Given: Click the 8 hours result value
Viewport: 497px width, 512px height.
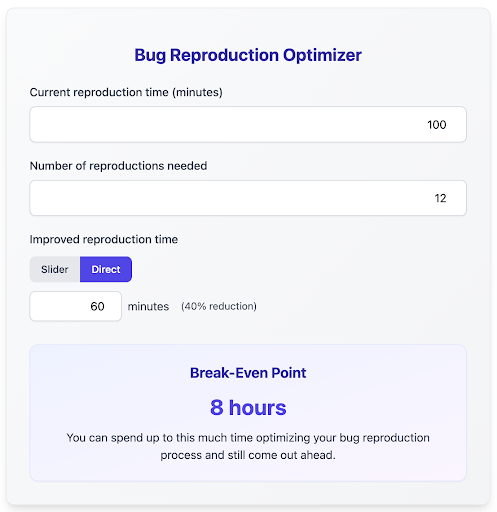Looking at the screenshot, I should click(x=248, y=407).
